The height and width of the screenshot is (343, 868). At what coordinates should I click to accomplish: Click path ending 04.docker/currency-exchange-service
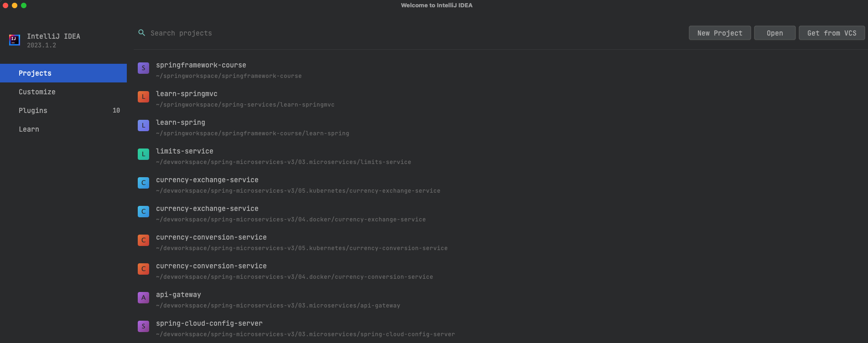pyautogui.click(x=291, y=220)
